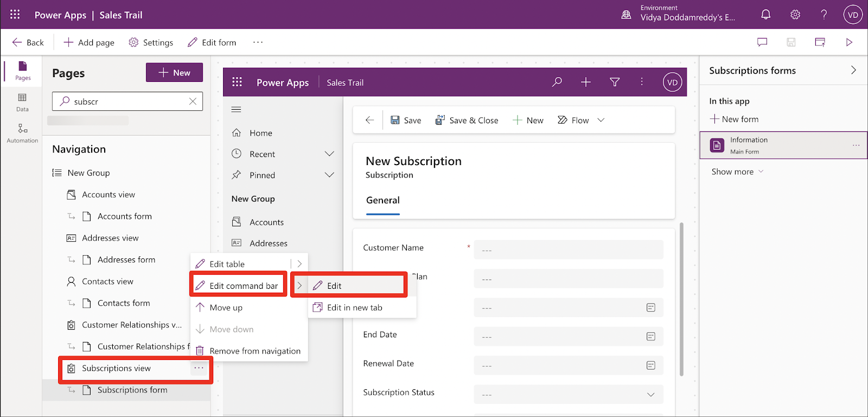Click New on the form command bar
868x417 pixels.
528,120
